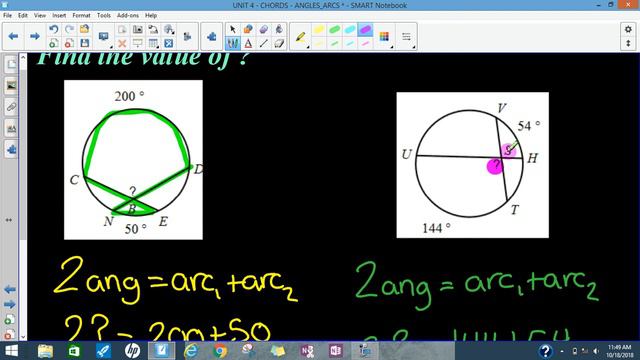640x360 pixels.
Task: Open the Format menu
Action: point(81,15)
